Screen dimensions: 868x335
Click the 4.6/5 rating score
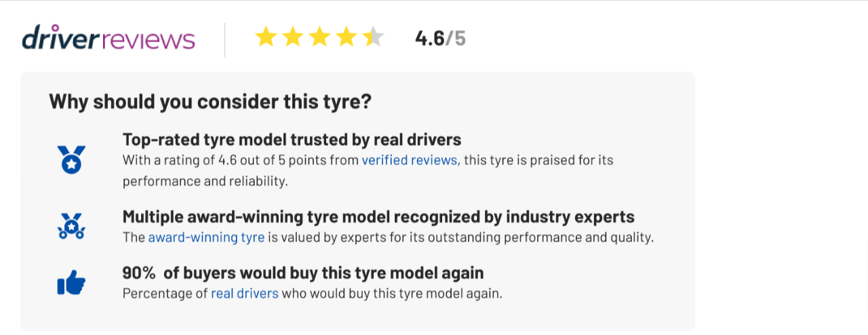click(440, 39)
